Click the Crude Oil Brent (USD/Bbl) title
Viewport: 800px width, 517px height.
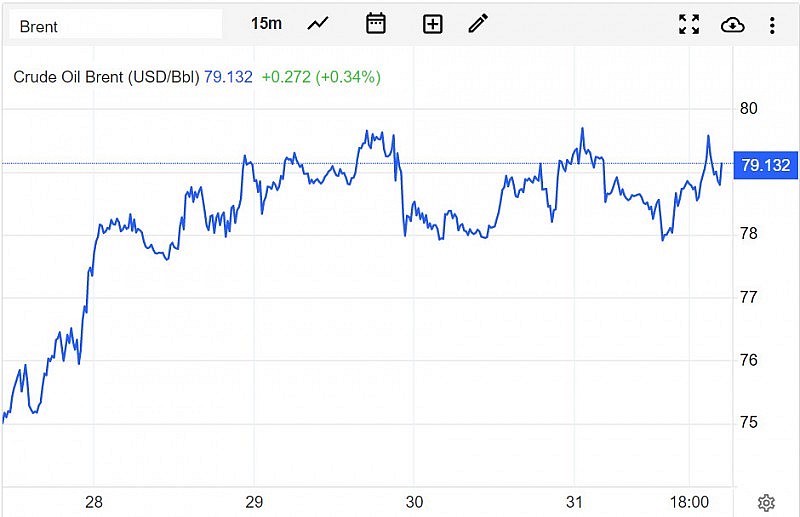coord(106,77)
